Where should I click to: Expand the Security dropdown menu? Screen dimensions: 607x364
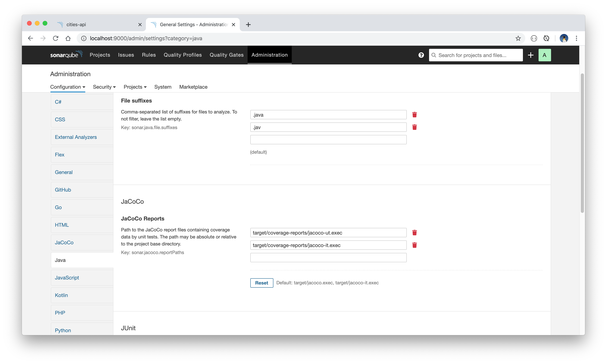tap(104, 87)
